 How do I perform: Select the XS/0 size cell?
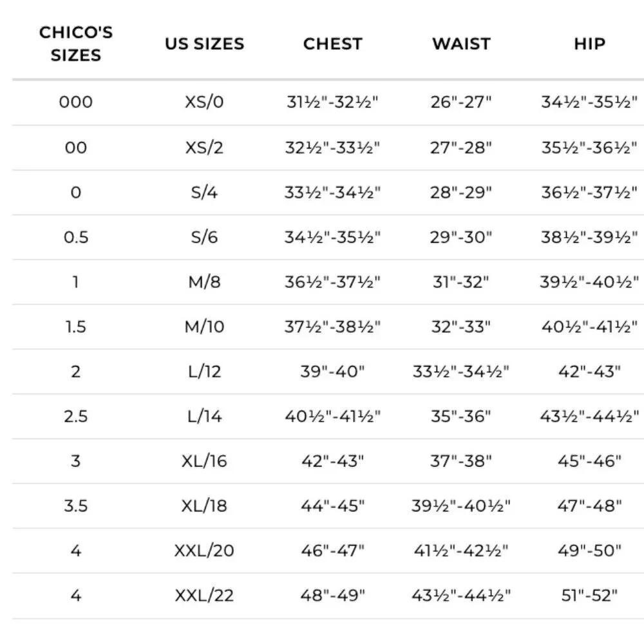[x=204, y=102]
